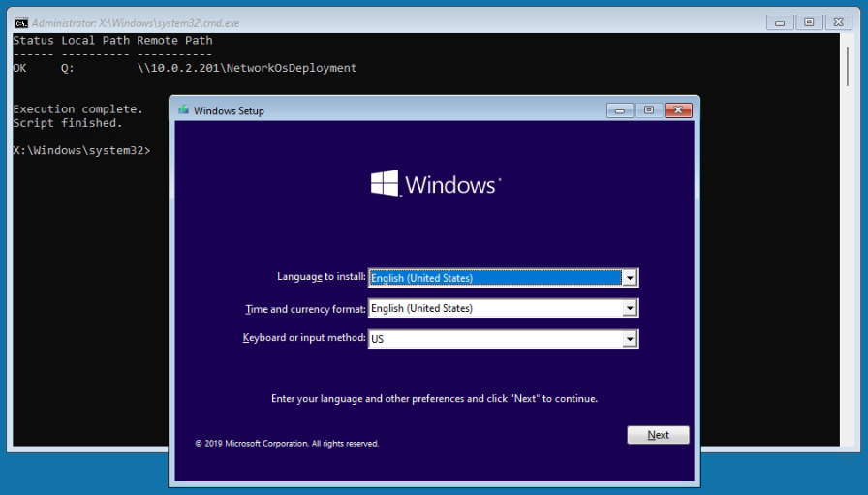Close the Windows Setup dialog

pyautogui.click(x=678, y=110)
